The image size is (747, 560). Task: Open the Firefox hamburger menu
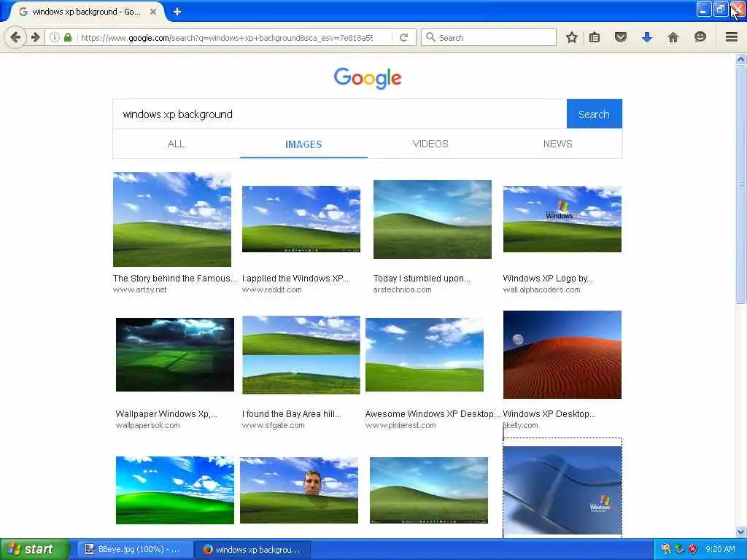point(732,37)
